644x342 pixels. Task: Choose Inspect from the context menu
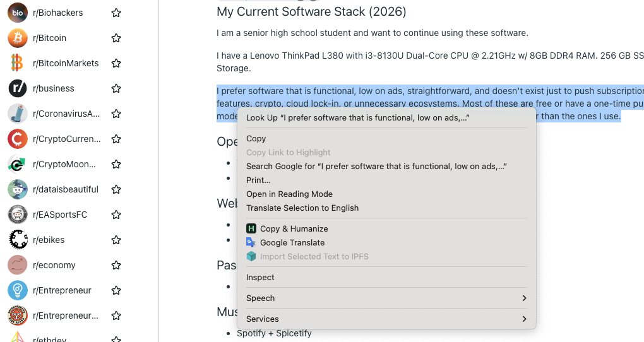(x=386, y=278)
